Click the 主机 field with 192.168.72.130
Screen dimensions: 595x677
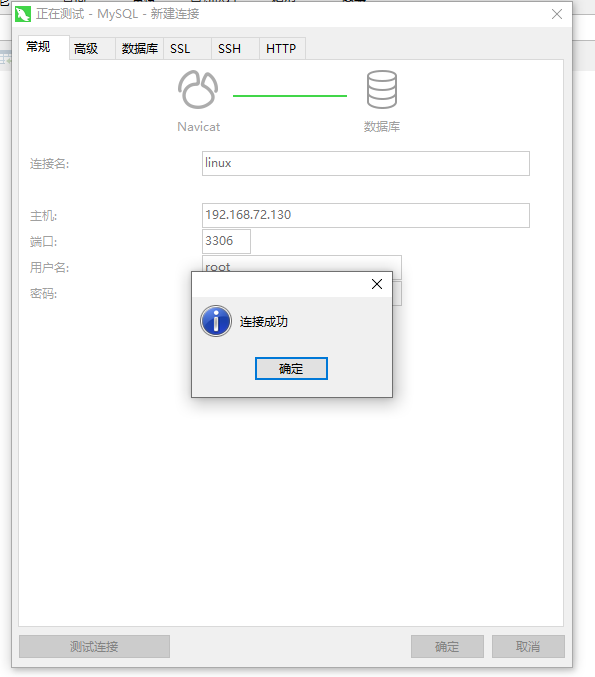pyautogui.click(x=366, y=215)
